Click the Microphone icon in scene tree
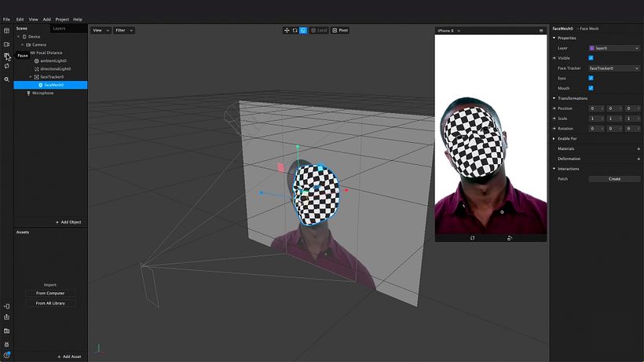The height and width of the screenshot is (362, 644). [28, 93]
